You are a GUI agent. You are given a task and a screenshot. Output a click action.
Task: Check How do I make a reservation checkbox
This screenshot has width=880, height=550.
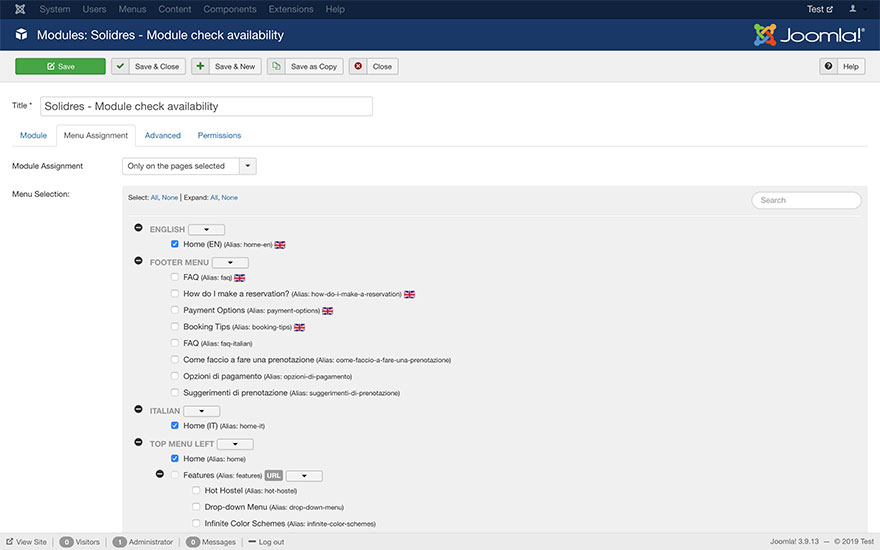(175, 294)
